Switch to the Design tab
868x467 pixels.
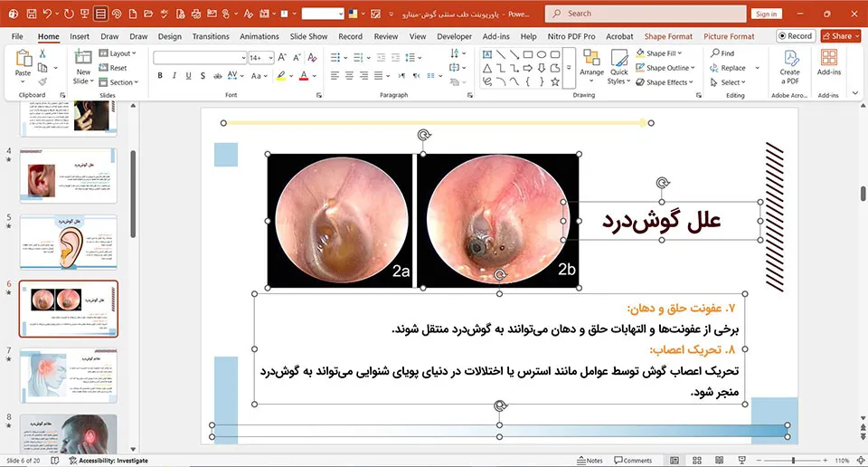pyautogui.click(x=169, y=36)
